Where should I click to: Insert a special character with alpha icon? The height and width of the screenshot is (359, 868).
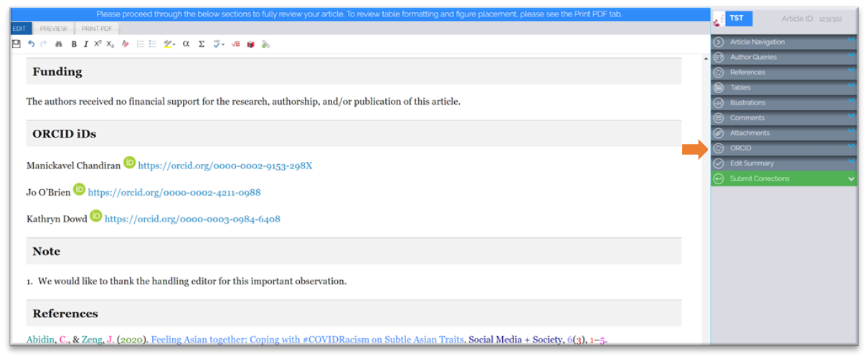(x=186, y=44)
